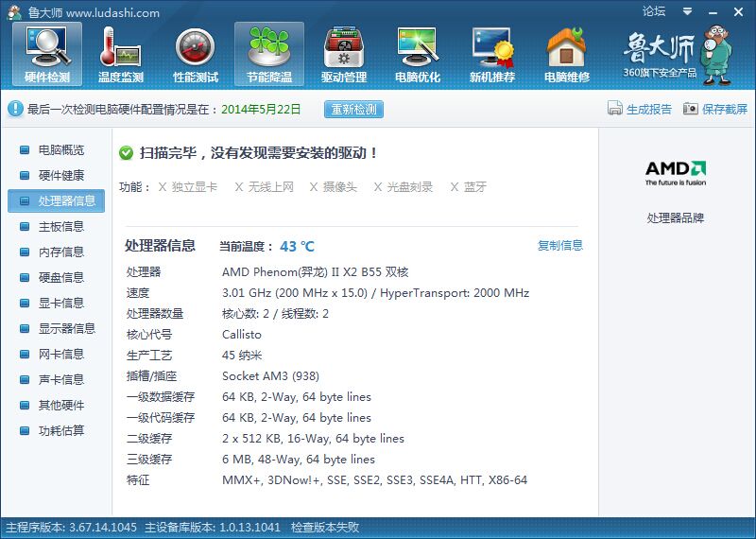The width and height of the screenshot is (756, 539).
Task: Select 处理器信息 in the sidebar
Action: click(57, 200)
